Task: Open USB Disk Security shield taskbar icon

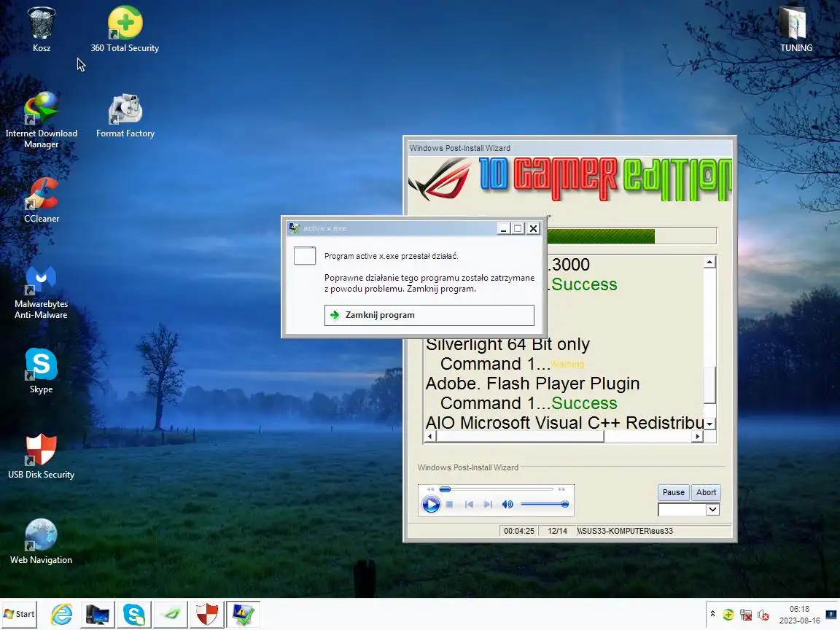Action: tap(207, 614)
